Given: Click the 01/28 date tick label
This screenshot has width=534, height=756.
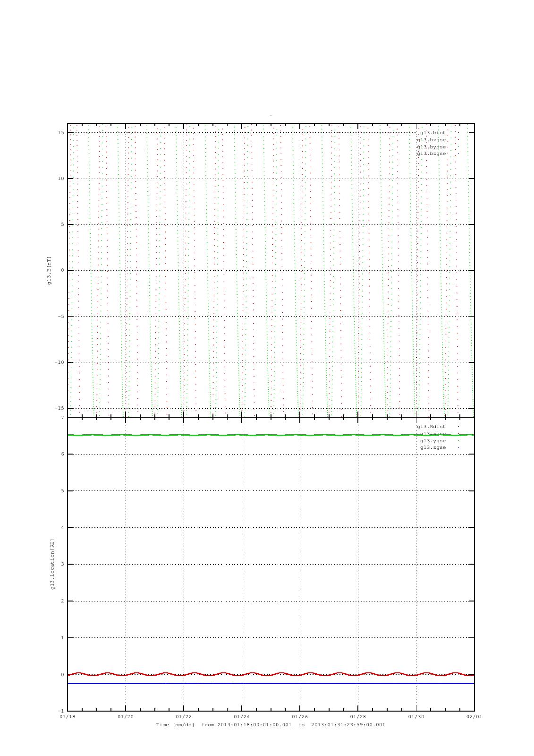Looking at the screenshot, I should tap(358, 717).
